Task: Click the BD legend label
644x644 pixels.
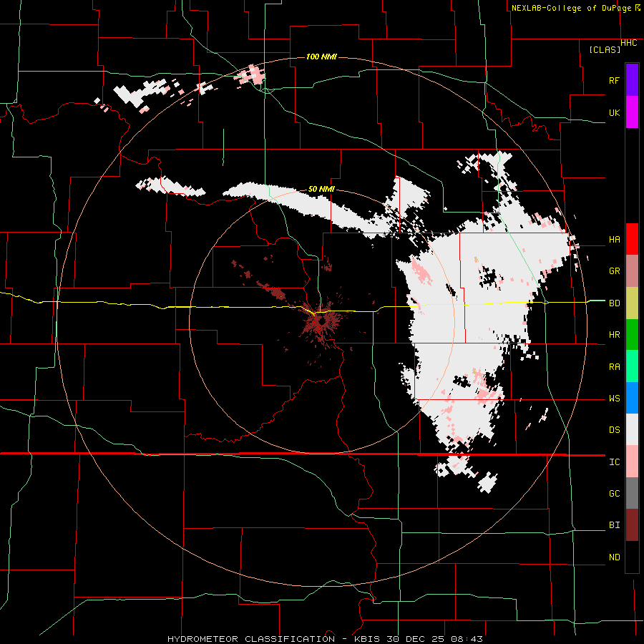Action: 614,303
